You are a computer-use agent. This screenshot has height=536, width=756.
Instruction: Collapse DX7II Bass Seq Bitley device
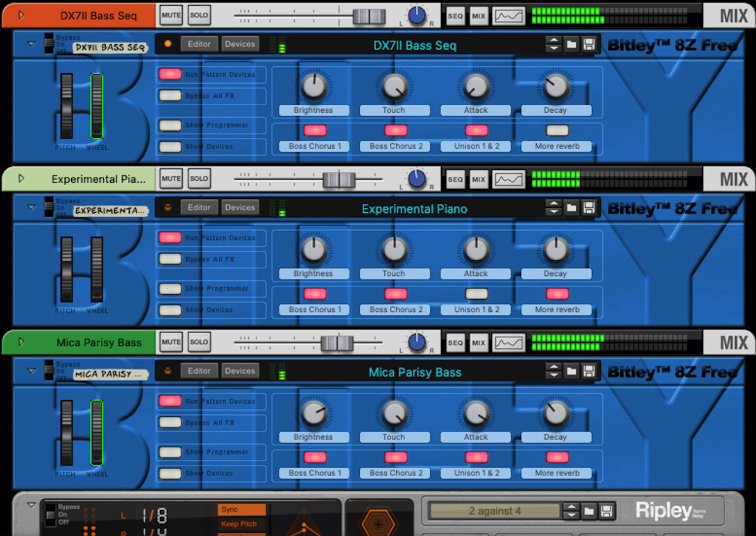(31, 44)
